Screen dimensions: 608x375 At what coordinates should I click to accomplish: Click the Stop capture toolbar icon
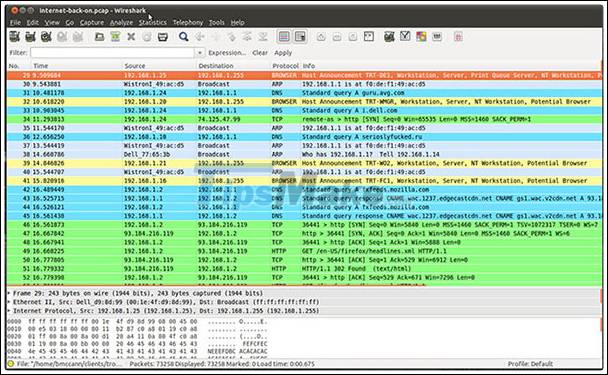[x=62, y=37]
